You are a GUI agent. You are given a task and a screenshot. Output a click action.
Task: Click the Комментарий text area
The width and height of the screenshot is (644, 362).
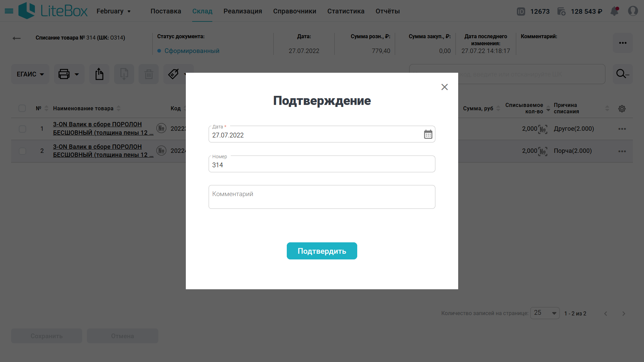[322, 197]
